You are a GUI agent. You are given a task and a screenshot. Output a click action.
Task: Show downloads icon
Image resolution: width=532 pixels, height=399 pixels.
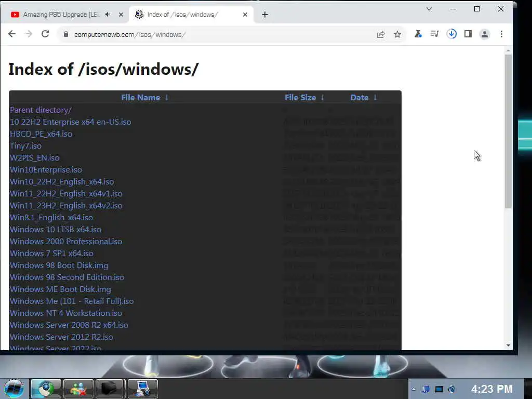(451, 34)
